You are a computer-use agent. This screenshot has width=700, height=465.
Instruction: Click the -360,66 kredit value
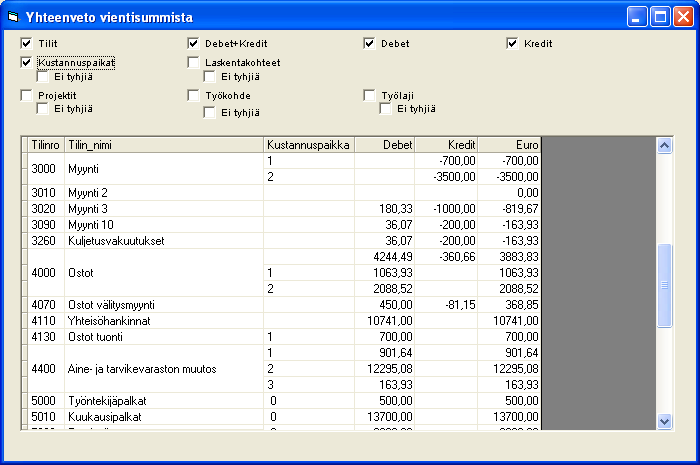tap(446, 257)
